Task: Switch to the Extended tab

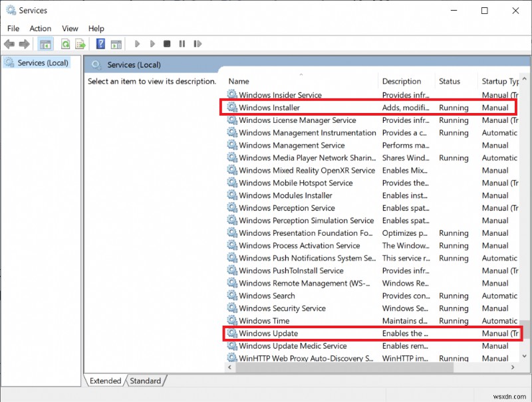Action: [x=104, y=381]
